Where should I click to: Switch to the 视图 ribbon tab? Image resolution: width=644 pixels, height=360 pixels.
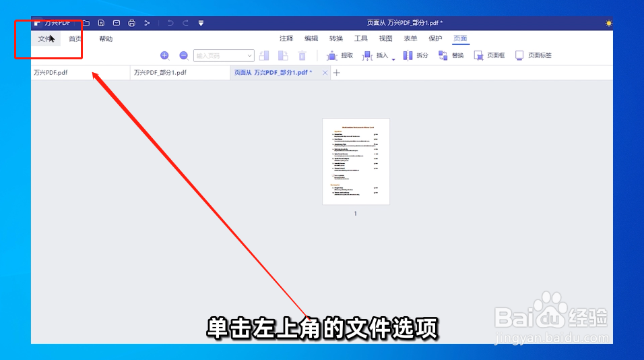click(x=385, y=38)
